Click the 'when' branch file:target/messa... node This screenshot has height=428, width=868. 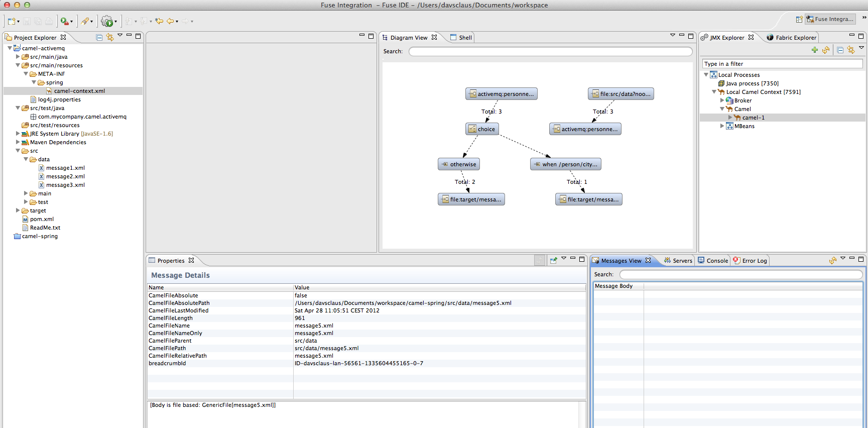(x=589, y=199)
